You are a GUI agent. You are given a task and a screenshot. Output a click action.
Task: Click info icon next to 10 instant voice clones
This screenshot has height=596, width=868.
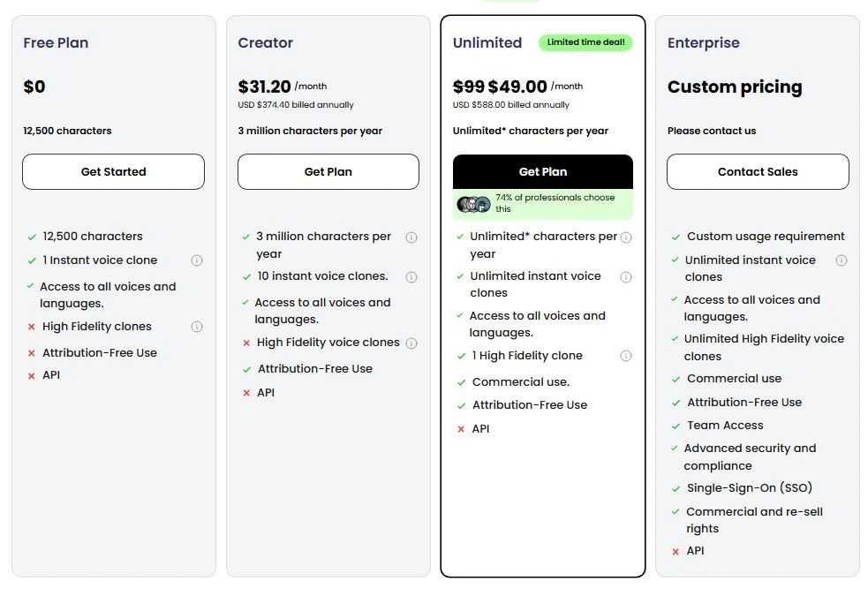click(411, 276)
